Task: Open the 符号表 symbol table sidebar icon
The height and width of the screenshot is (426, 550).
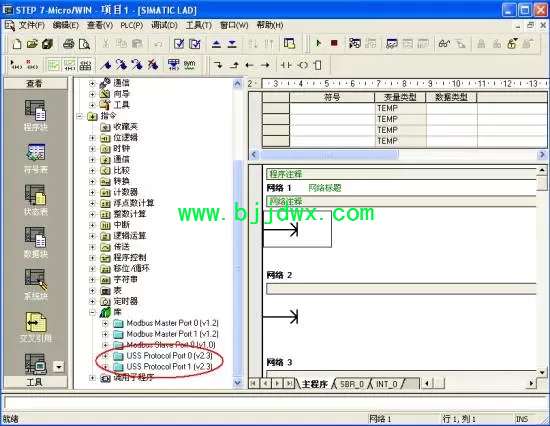Action: tap(35, 159)
